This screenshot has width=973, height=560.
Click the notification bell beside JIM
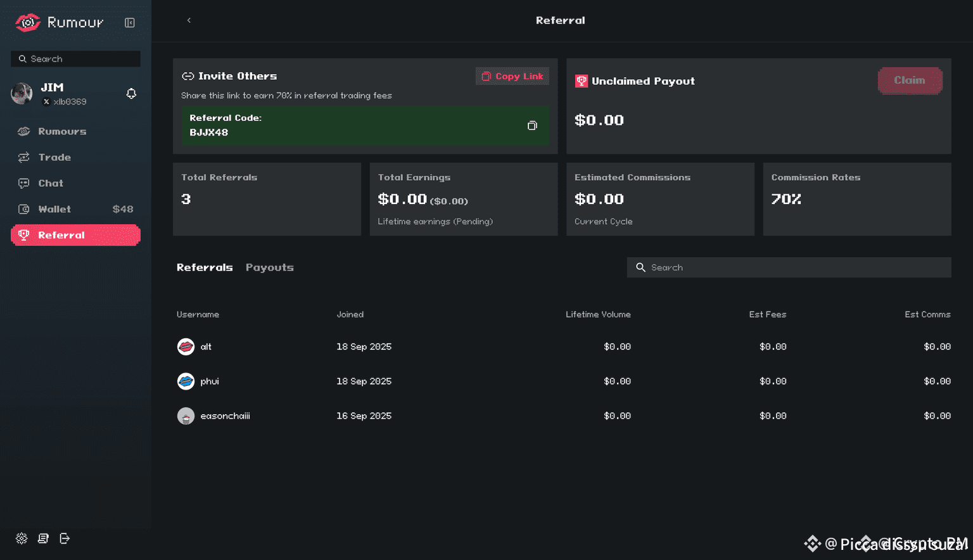(131, 94)
